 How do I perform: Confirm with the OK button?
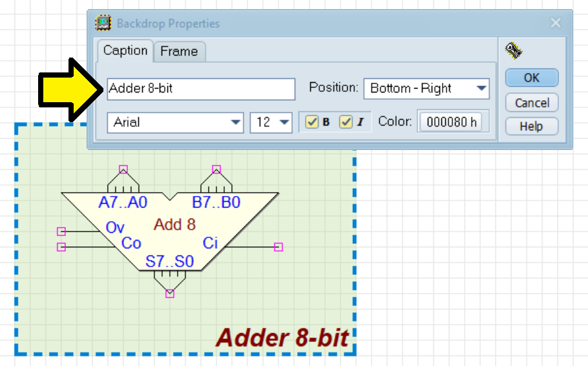532,78
